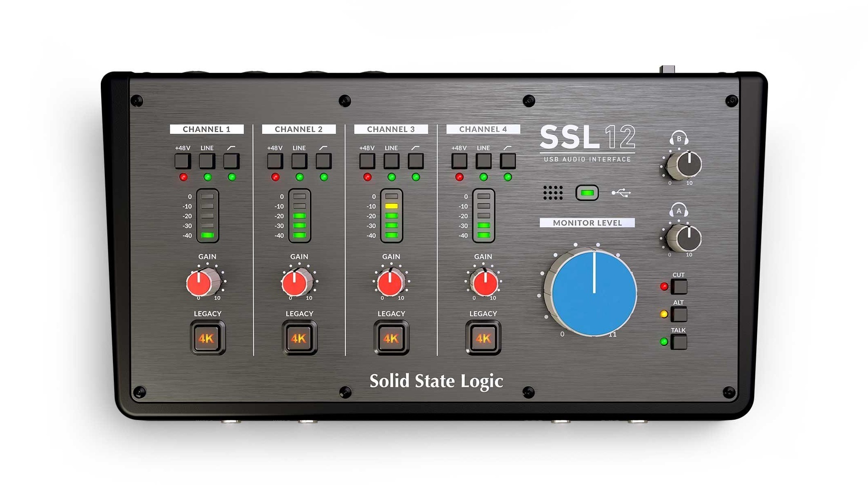Image resolution: width=868 pixels, height=488 pixels.
Task: Toggle Channel 3 LINE input button
Action: pos(392,161)
